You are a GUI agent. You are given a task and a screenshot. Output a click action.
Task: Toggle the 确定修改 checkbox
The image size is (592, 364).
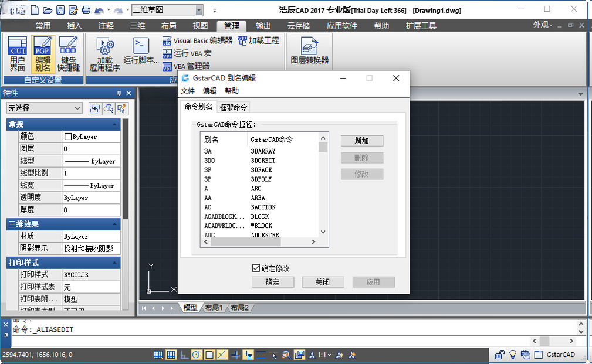[x=256, y=268]
